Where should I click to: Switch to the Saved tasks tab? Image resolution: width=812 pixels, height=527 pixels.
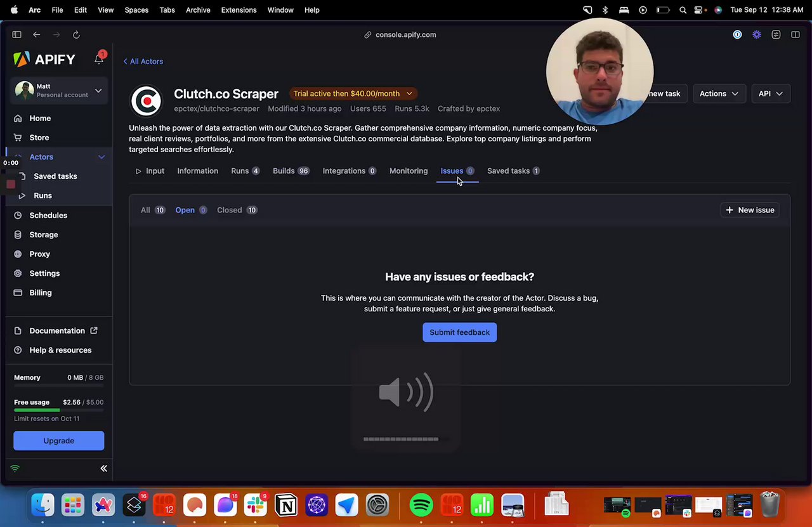513,171
